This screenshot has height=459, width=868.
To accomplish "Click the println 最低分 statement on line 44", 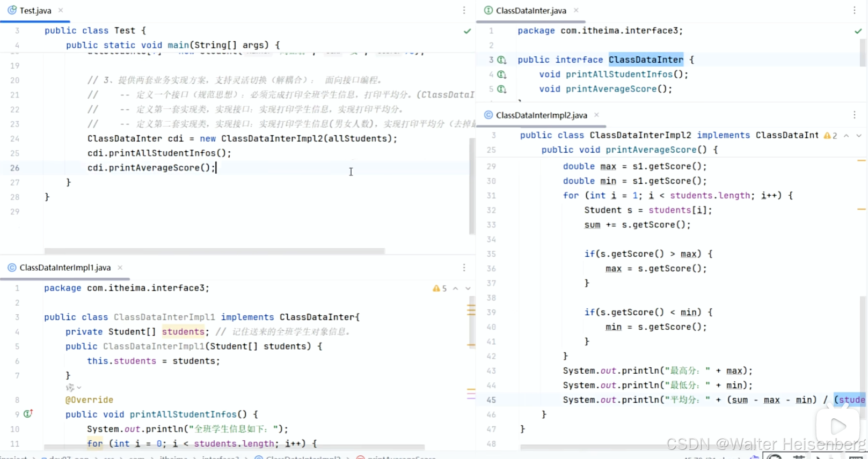I will click(658, 385).
